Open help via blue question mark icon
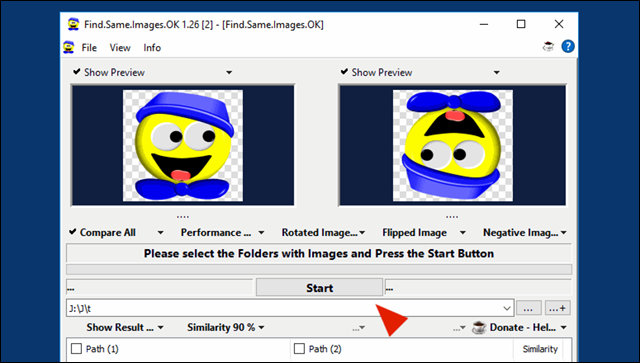Viewport: 640px width, 363px height. (x=568, y=47)
